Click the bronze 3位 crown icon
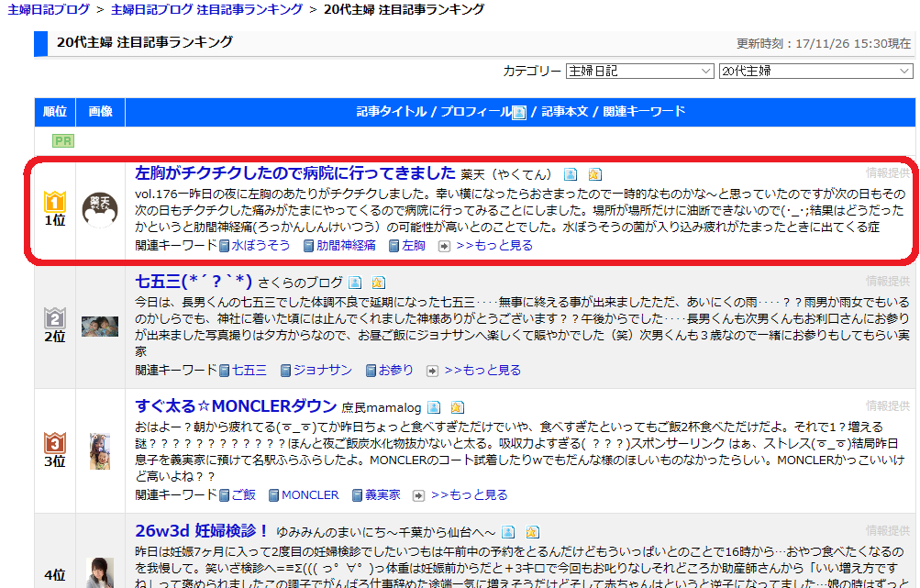The width and height of the screenshot is (920, 588). point(55,443)
